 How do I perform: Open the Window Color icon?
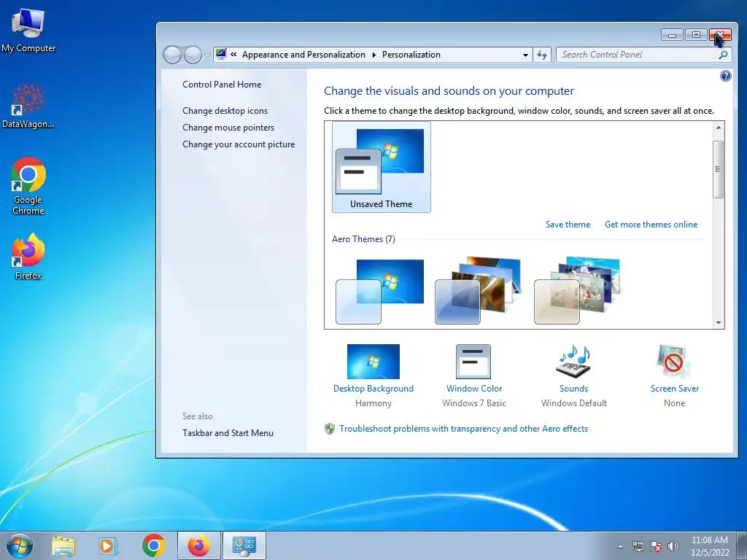pyautogui.click(x=473, y=362)
